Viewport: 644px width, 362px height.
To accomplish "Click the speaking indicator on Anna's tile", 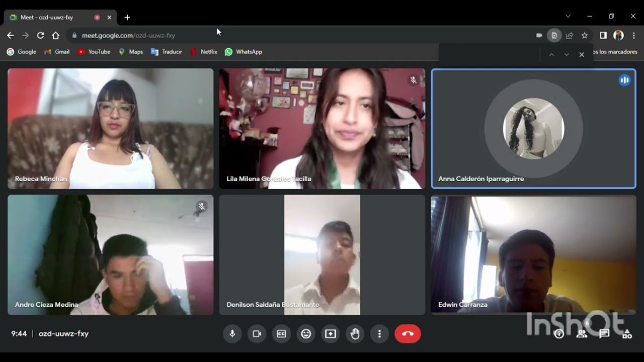I will 624,80.
